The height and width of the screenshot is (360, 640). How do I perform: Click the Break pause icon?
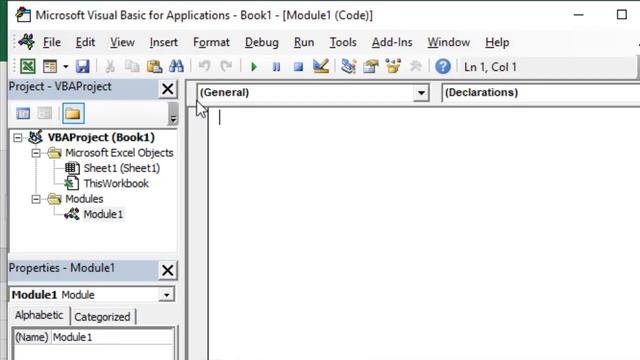coord(276,67)
